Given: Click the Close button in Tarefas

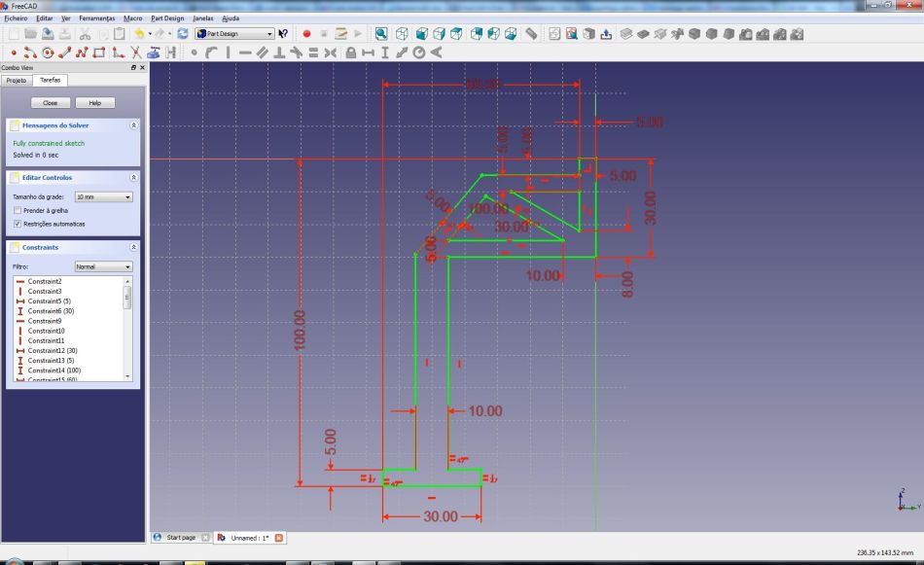Looking at the screenshot, I should pos(50,102).
